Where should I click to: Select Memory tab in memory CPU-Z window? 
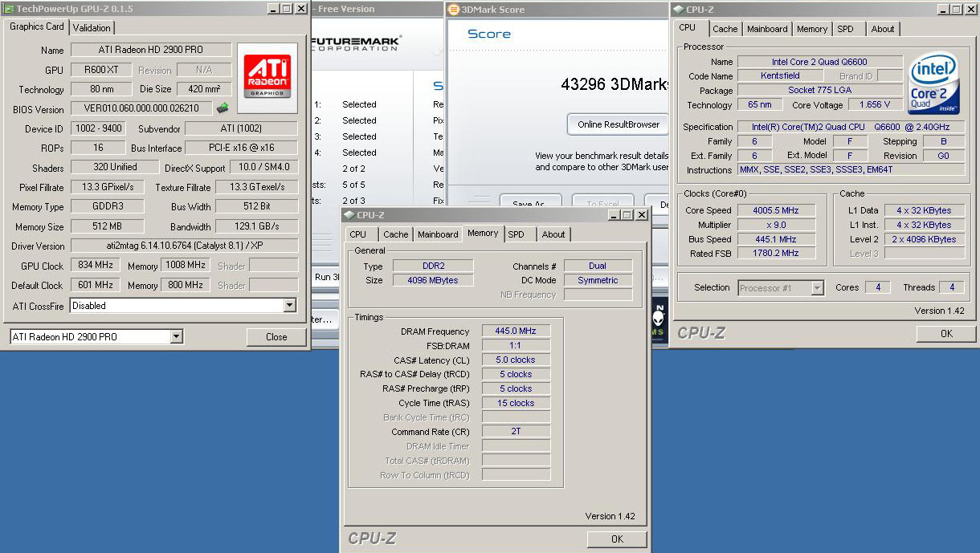pyautogui.click(x=483, y=233)
